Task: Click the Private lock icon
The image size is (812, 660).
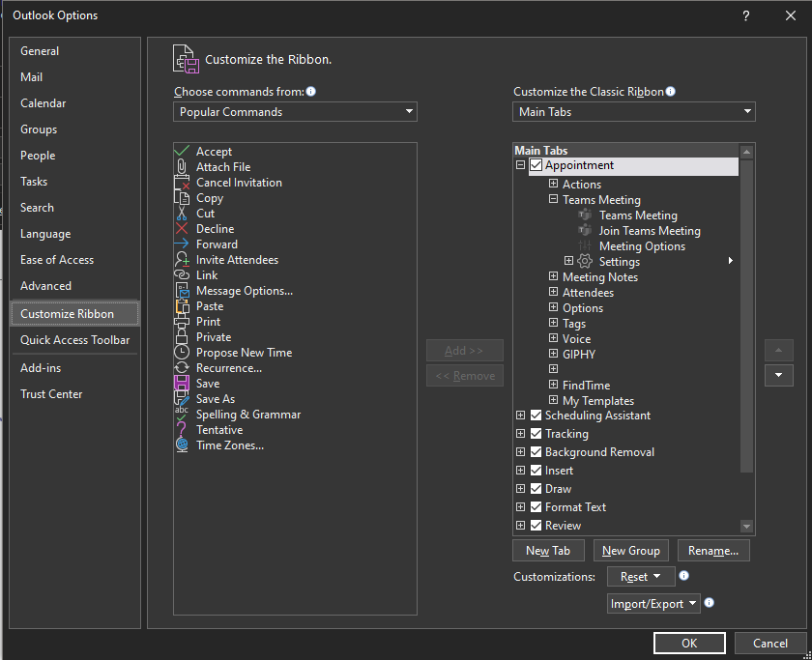Action: click(x=182, y=337)
